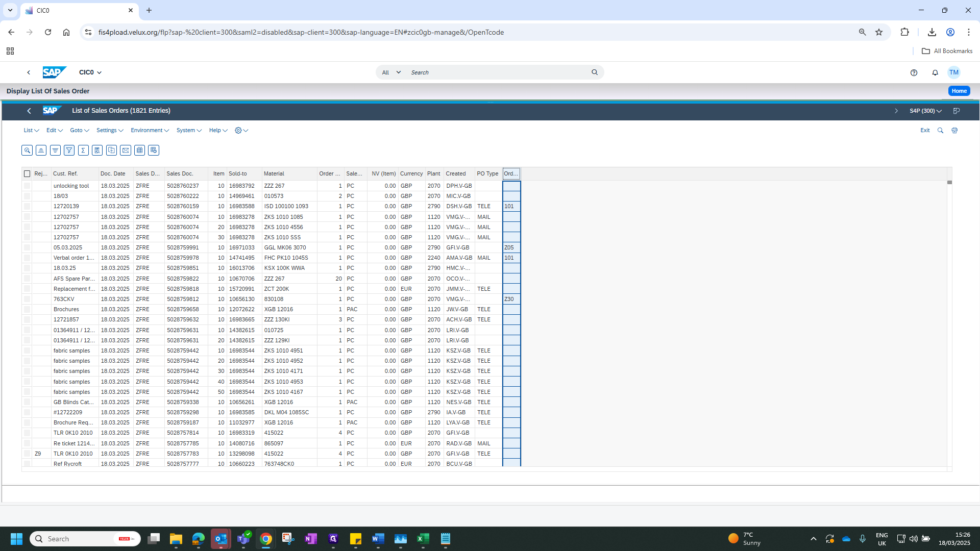Viewport: 980px width, 551px height.
Task: Select the row checkbox for Brochures
Action: click(x=27, y=309)
